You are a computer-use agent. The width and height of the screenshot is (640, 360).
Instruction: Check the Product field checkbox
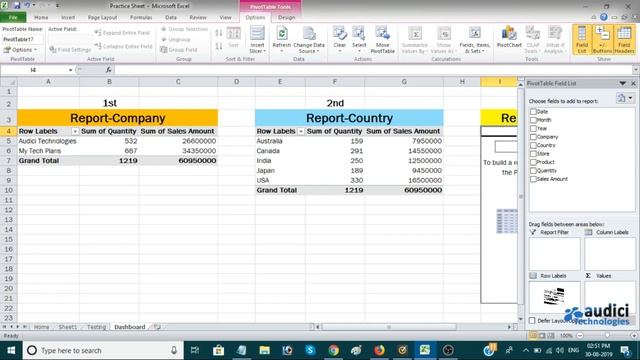coord(533,162)
